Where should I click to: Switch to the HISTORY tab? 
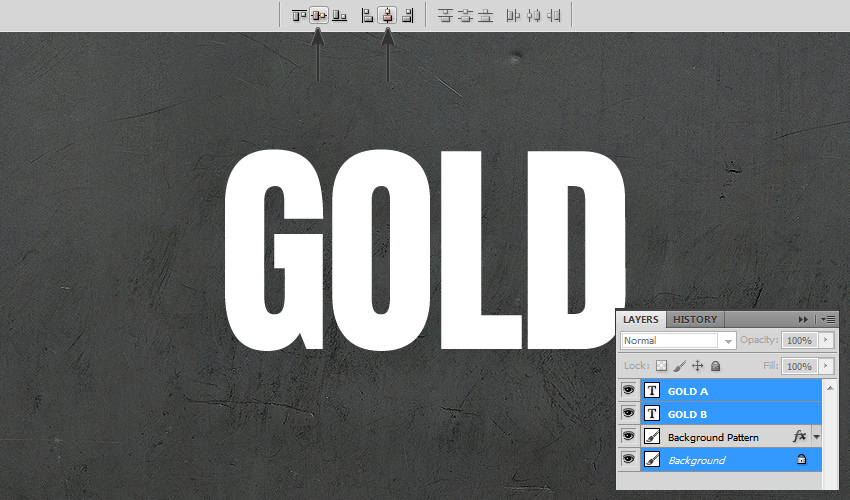tap(695, 319)
